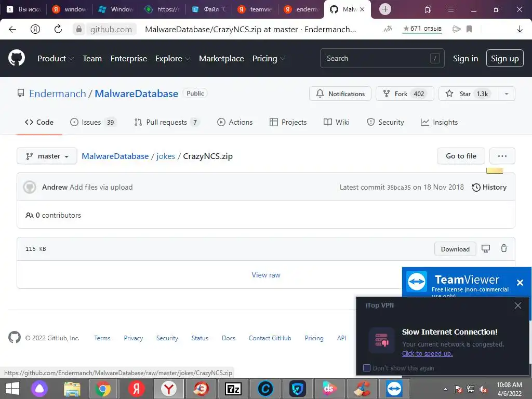Image resolution: width=532 pixels, height=399 pixels.
Task: Open the iTop VPN shield taskbar icon
Action: (x=298, y=389)
